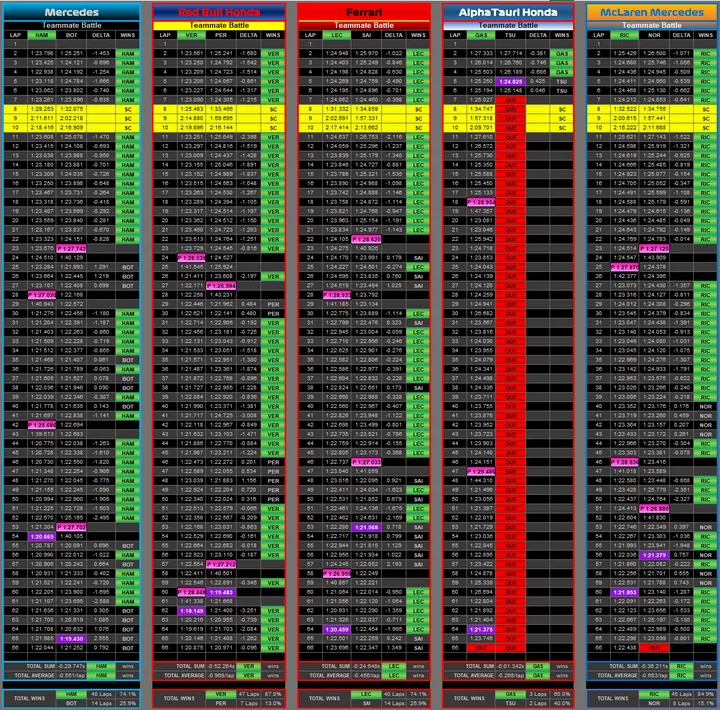Click the purple 1:19.430 fastest lap cell

tap(71, 639)
